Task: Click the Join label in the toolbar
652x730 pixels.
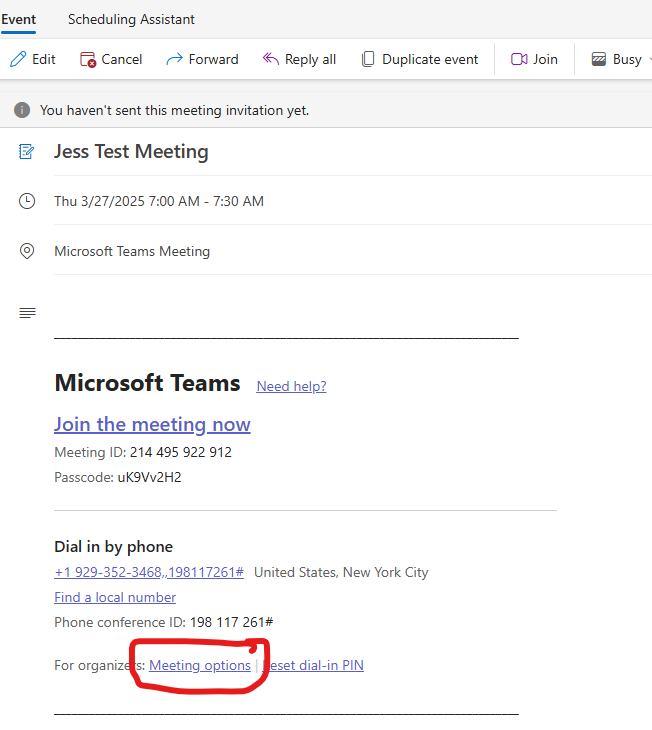Action: (x=545, y=60)
